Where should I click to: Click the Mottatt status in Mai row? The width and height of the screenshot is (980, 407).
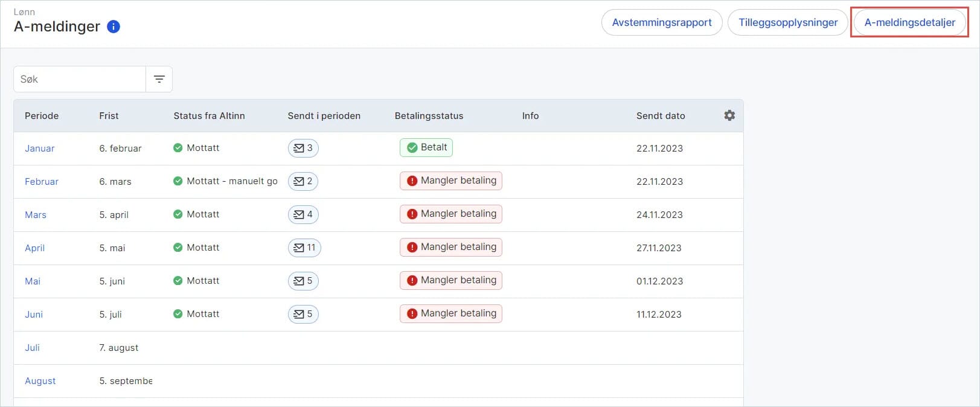click(x=196, y=281)
